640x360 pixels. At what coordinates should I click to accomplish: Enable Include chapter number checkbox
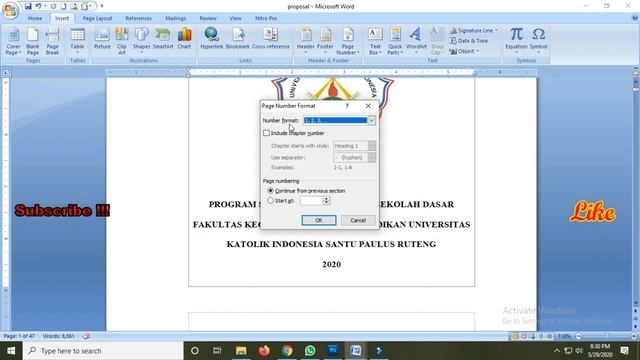coord(267,133)
